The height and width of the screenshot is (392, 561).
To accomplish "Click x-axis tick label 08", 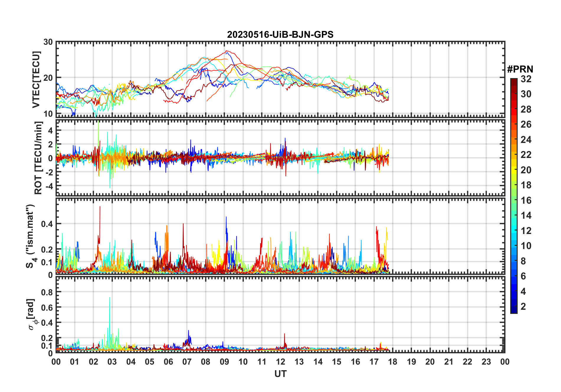I will pos(206,362).
